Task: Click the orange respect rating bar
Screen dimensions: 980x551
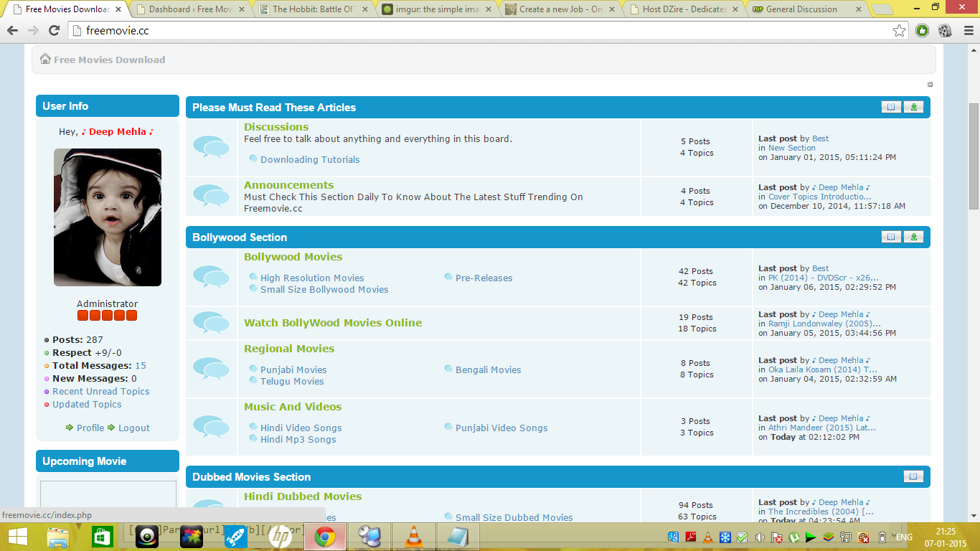Action: click(x=107, y=314)
